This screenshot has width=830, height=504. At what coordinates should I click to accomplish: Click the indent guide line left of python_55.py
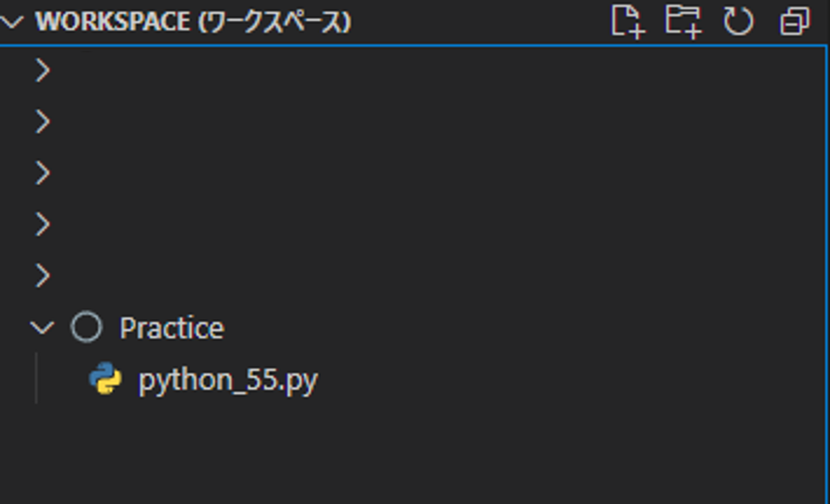36,379
